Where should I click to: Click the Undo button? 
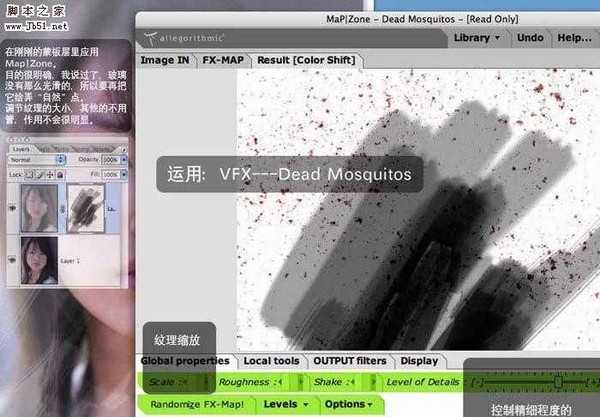530,38
